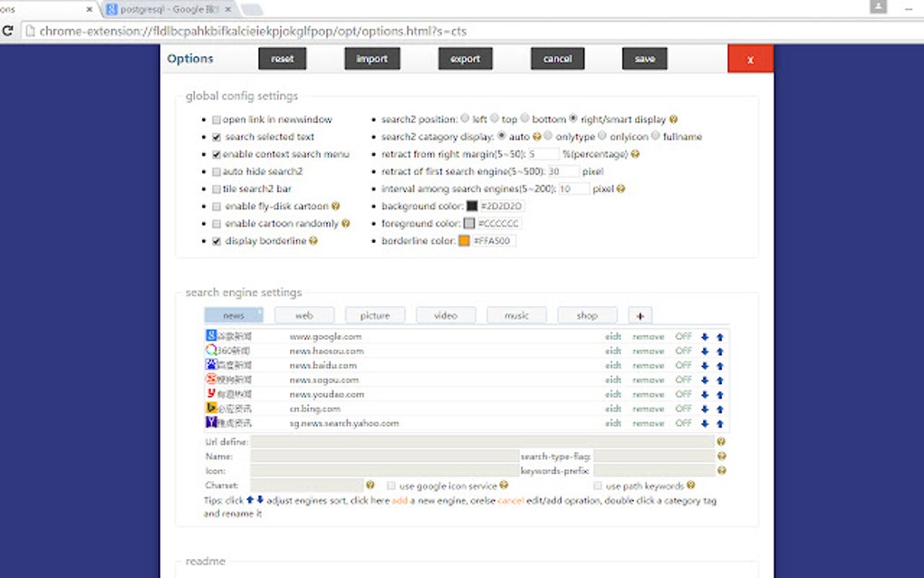Switch to the music tab
The width and height of the screenshot is (924, 578).
click(x=516, y=314)
